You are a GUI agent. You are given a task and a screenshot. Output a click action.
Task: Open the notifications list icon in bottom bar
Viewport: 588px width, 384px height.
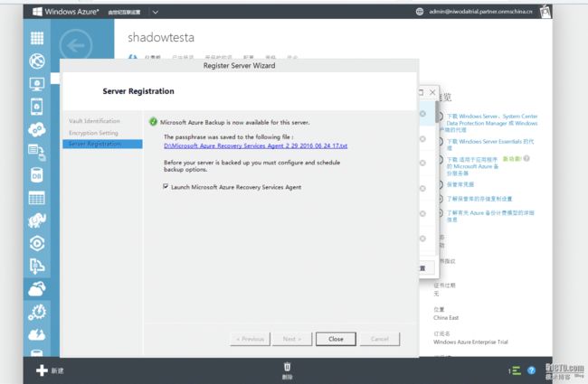click(515, 370)
